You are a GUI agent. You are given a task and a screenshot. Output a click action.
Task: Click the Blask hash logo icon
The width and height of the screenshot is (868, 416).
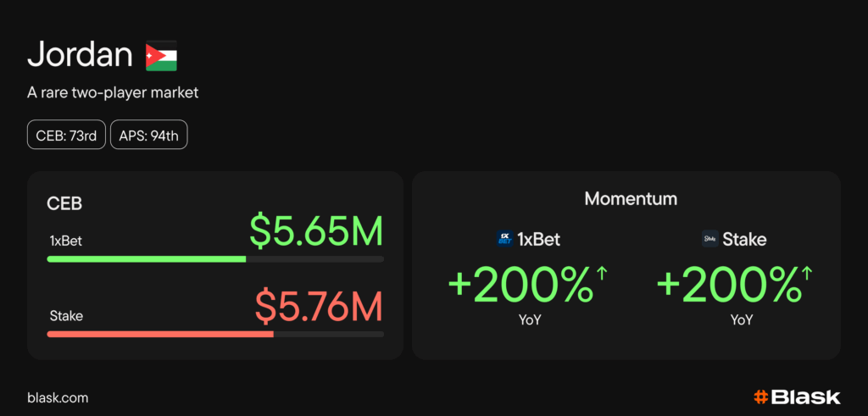pyautogui.click(x=760, y=397)
